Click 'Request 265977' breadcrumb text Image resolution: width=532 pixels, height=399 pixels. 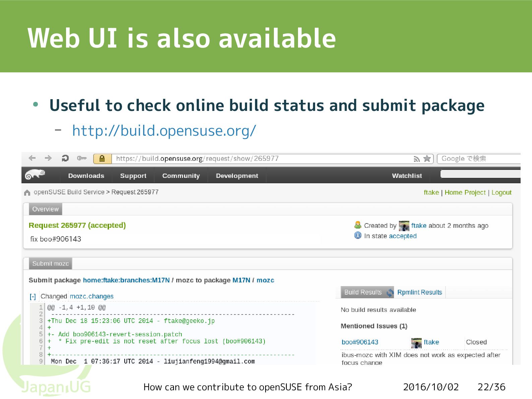(135, 192)
